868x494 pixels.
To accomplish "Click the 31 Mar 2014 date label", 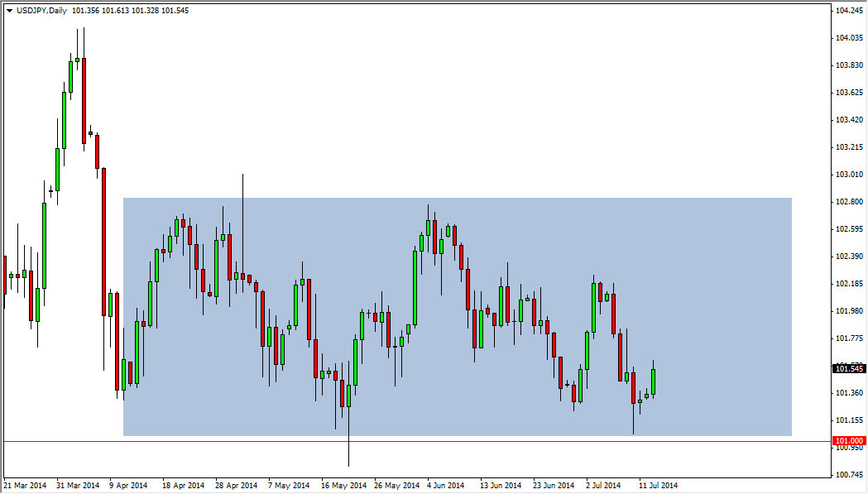I will [78, 485].
